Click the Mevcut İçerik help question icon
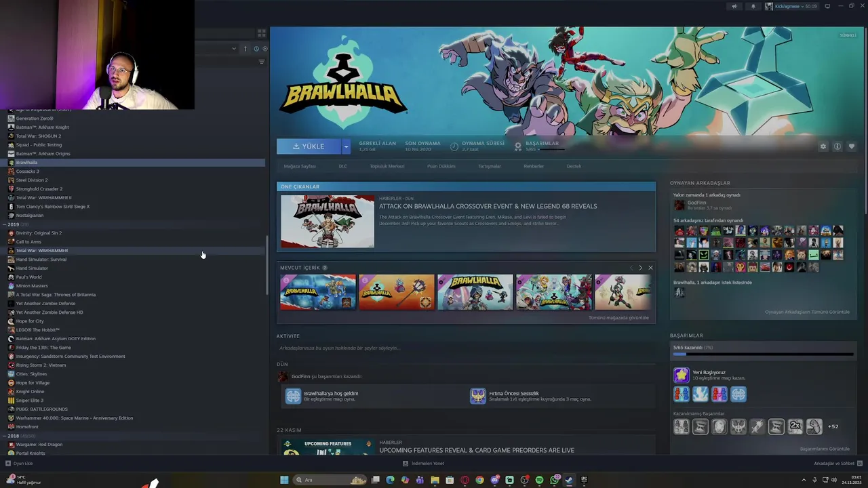868x488 pixels. click(x=325, y=268)
